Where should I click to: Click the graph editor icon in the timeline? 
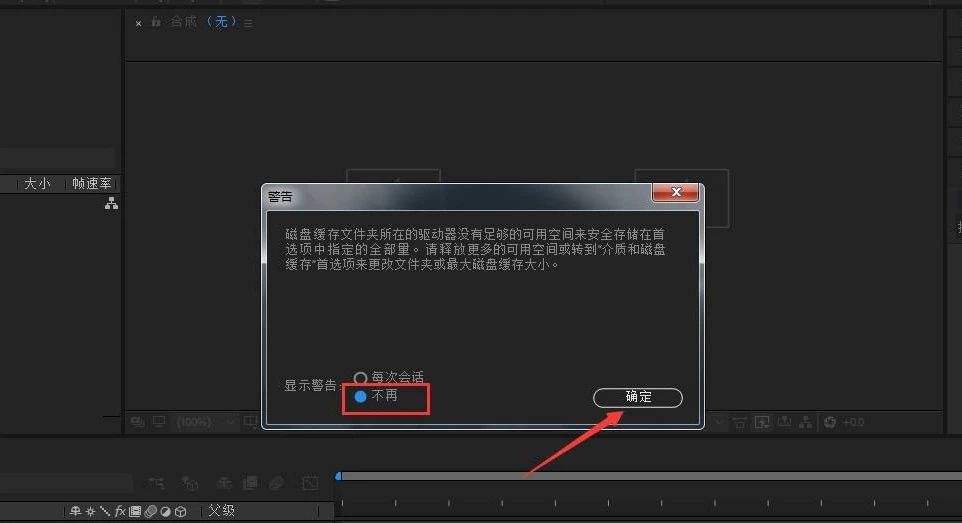[x=310, y=484]
